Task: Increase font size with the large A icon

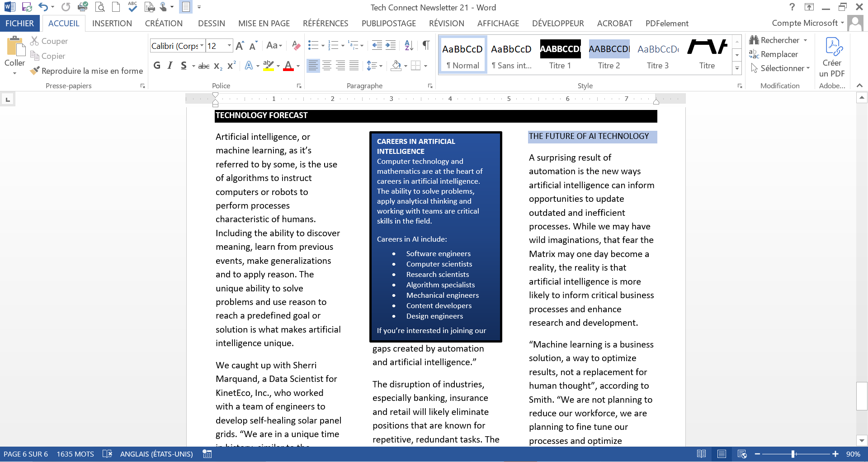Action: [240, 45]
